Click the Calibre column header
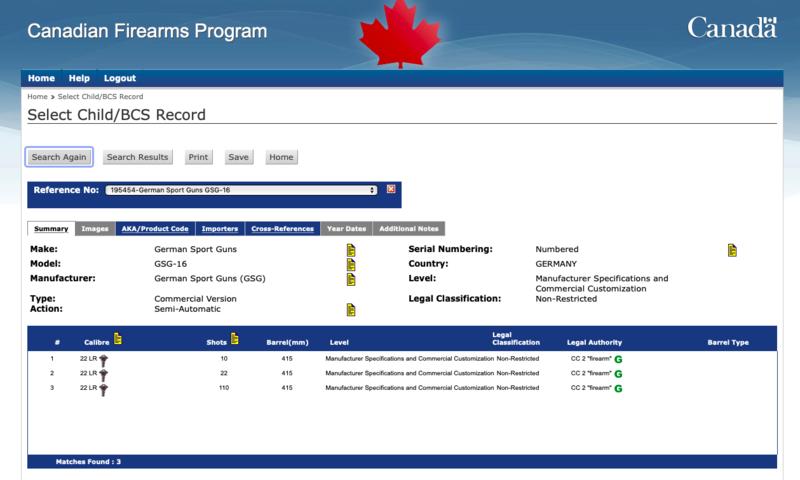This screenshot has height=480, width=800. point(96,342)
